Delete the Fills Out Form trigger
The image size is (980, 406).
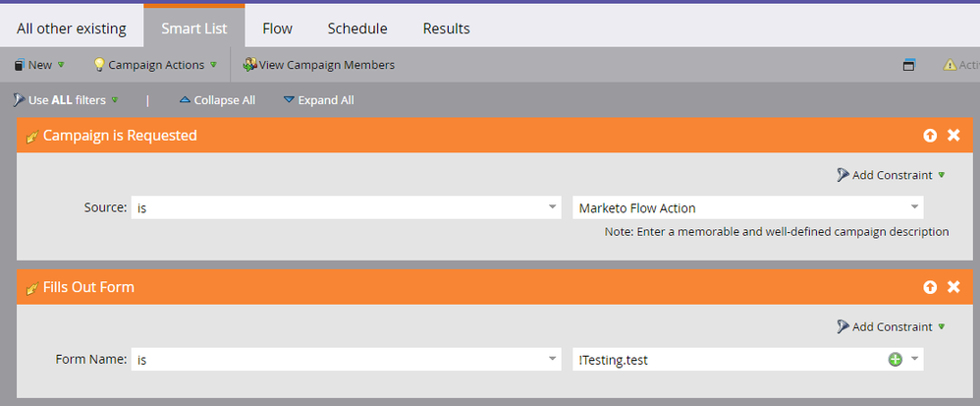click(x=953, y=287)
